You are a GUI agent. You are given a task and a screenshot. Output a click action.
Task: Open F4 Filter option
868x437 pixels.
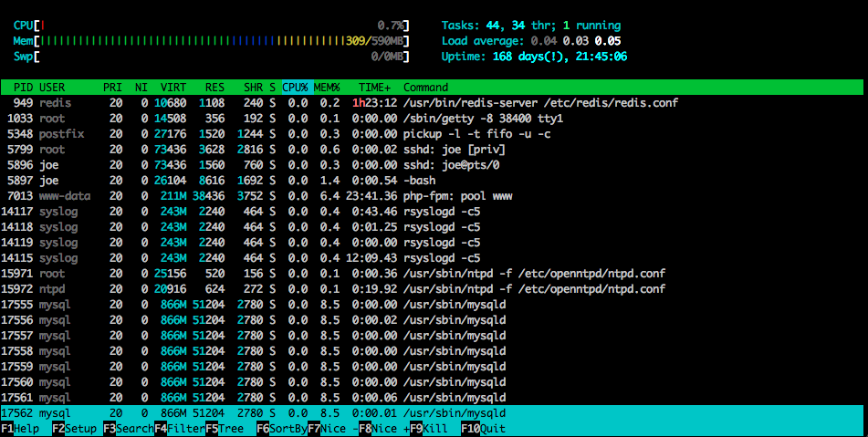click(179, 429)
